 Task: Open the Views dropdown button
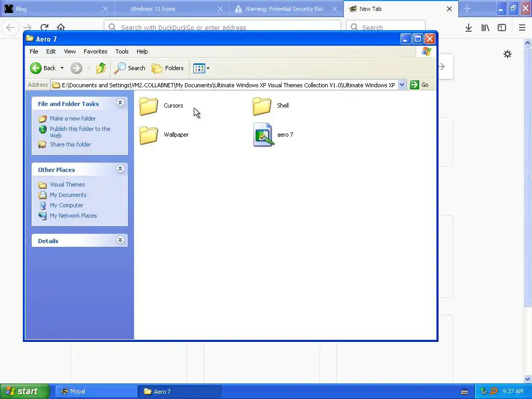coord(201,68)
